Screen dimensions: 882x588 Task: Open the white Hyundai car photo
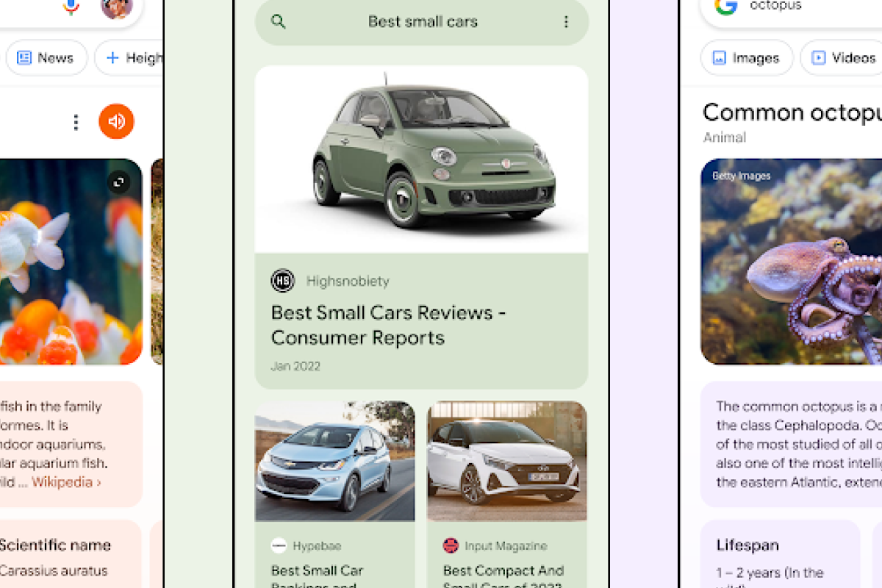(507, 461)
